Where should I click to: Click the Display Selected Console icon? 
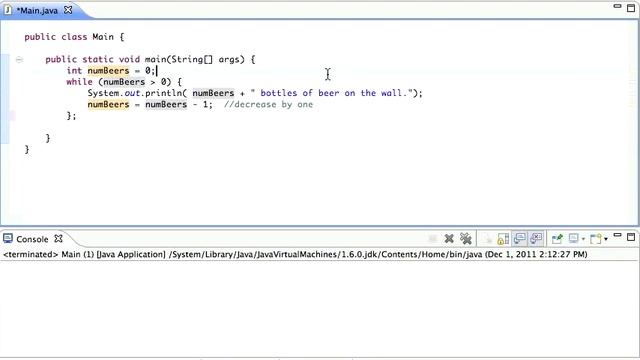tap(574, 238)
